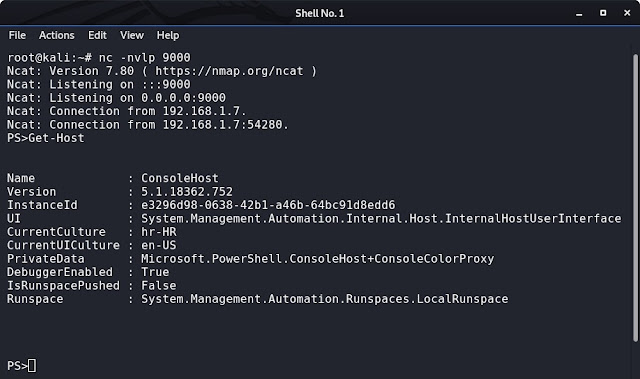640x379 pixels.
Task: Click the DebuggerEnabled True value
Action: (155, 272)
